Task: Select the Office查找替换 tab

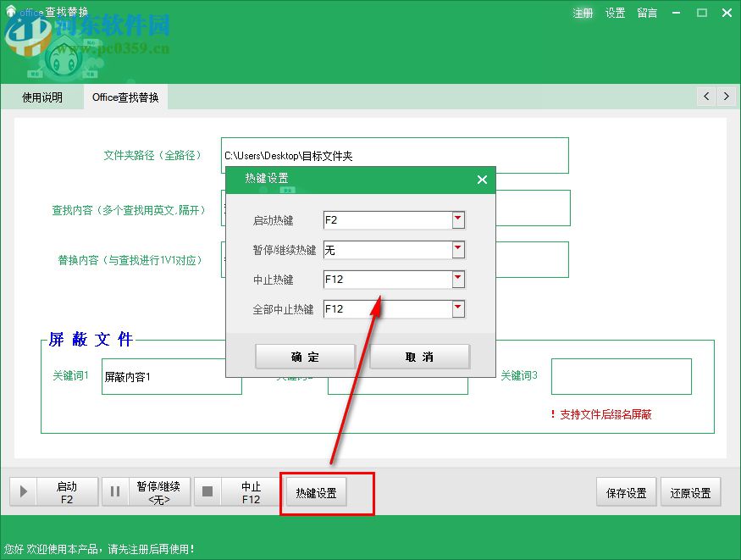Action: click(125, 97)
